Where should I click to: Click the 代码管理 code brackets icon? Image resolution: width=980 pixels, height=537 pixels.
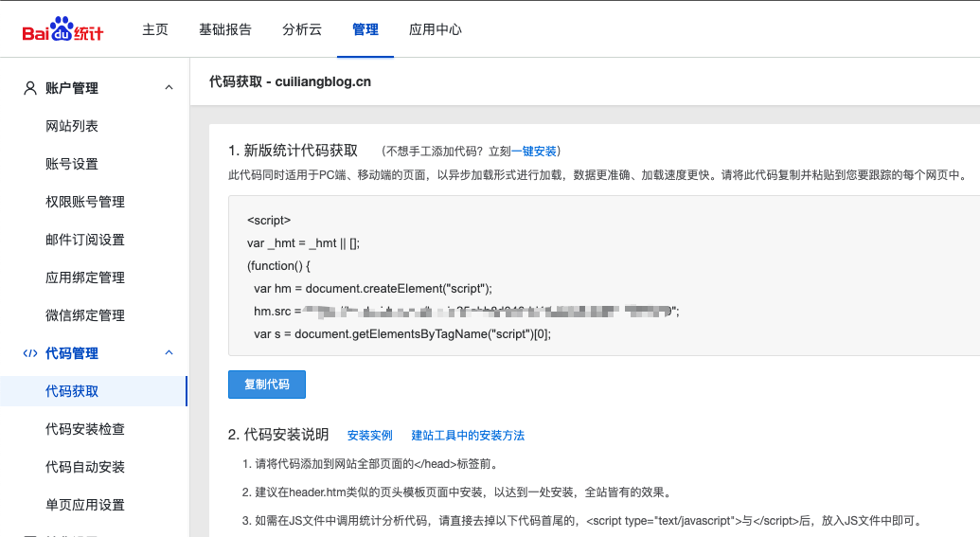point(30,353)
